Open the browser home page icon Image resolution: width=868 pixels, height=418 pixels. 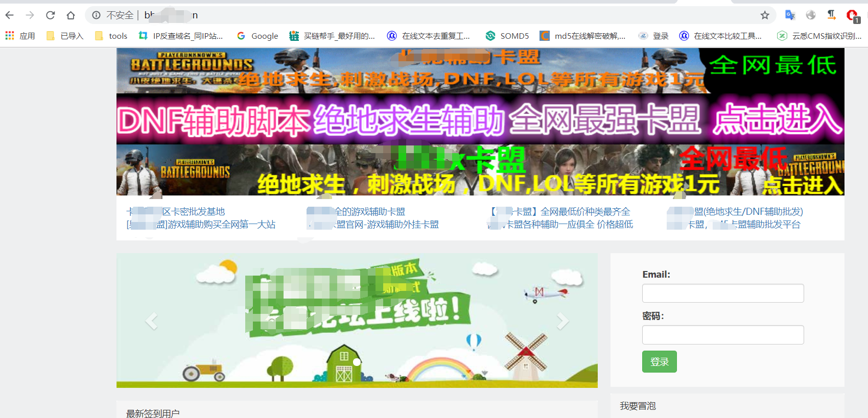[x=71, y=15]
